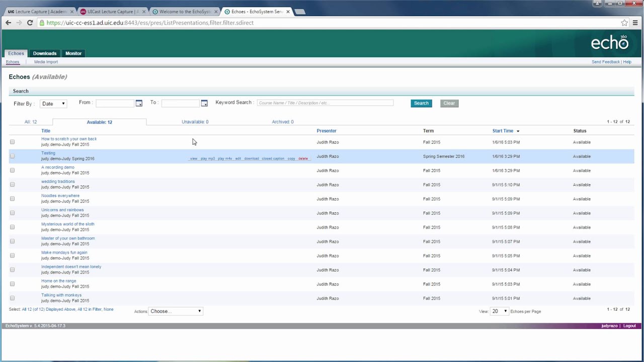The width and height of the screenshot is (644, 362).
Task: Click the None selection link
Action: click(x=109, y=310)
